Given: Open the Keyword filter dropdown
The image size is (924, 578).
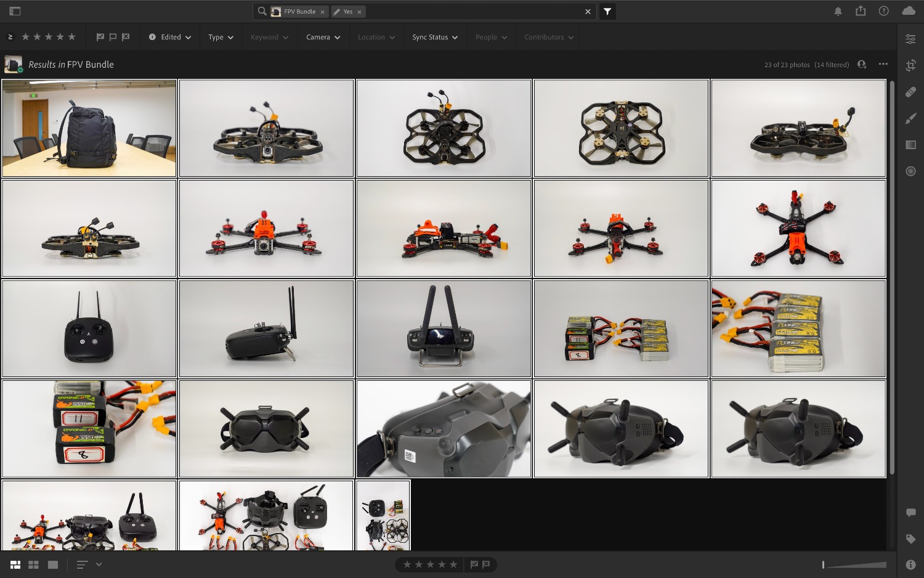Looking at the screenshot, I should pos(269,37).
